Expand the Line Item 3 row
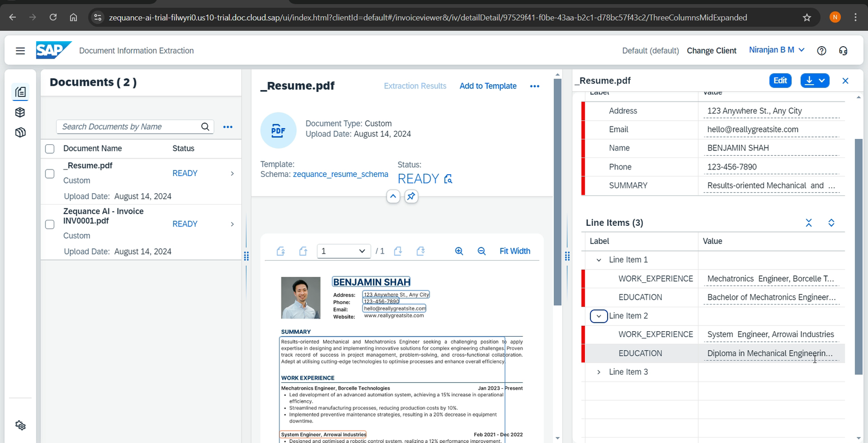This screenshot has height=443, width=868. 599,372
